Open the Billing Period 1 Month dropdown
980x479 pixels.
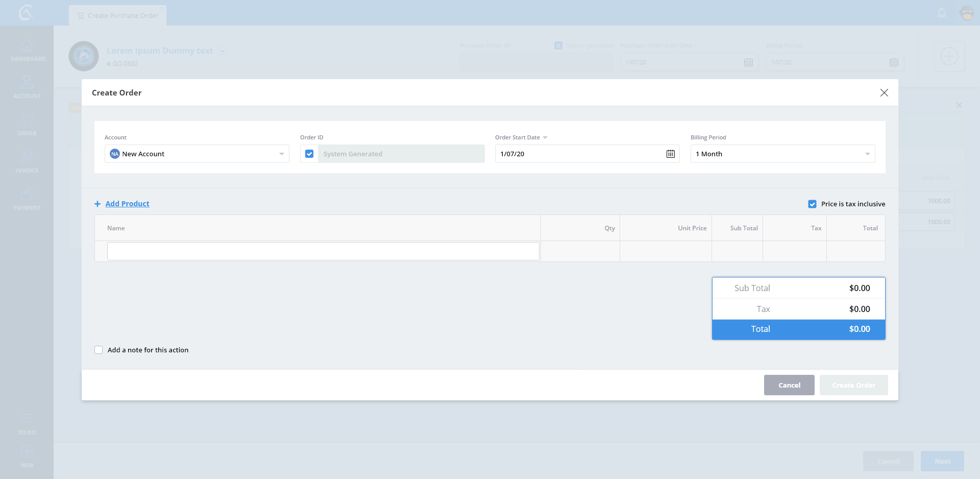(867, 154)
